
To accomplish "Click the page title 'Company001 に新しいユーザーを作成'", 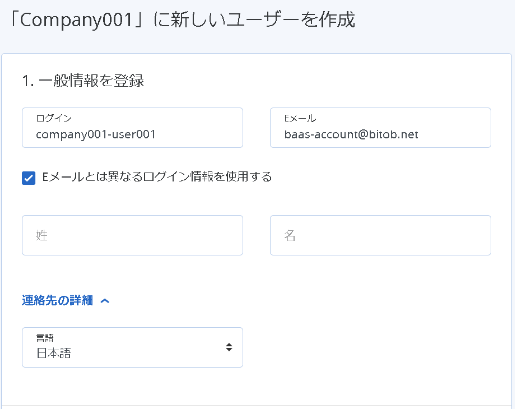I will [182, 20].
